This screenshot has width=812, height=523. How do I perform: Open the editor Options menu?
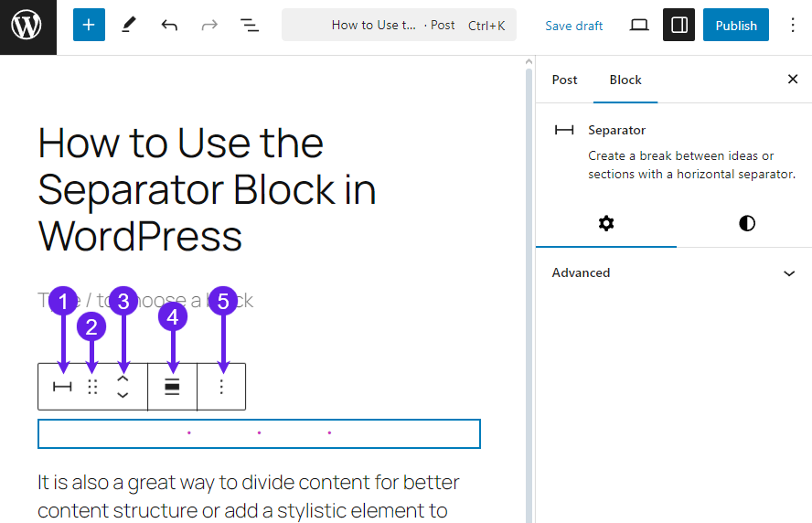(792, 25)
